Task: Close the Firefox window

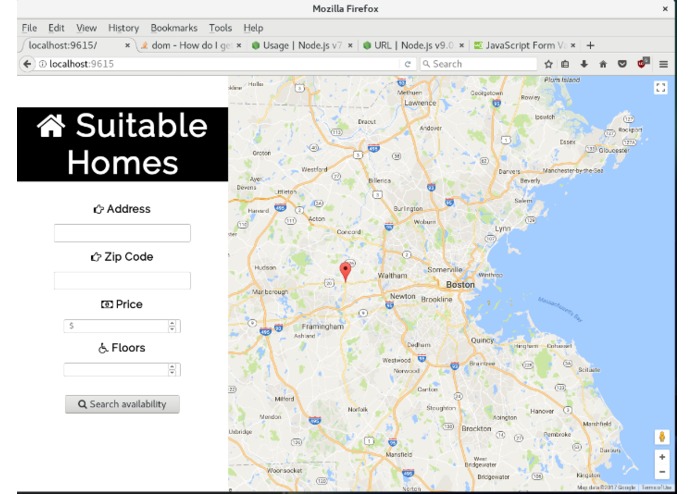Action: tap(665, 8)
